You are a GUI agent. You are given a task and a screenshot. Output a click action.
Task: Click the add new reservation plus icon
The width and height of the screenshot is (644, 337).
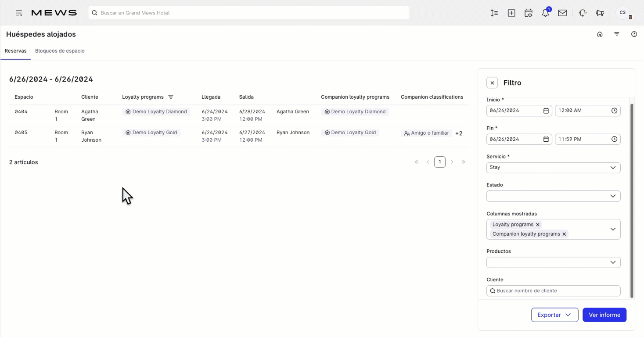511,13
